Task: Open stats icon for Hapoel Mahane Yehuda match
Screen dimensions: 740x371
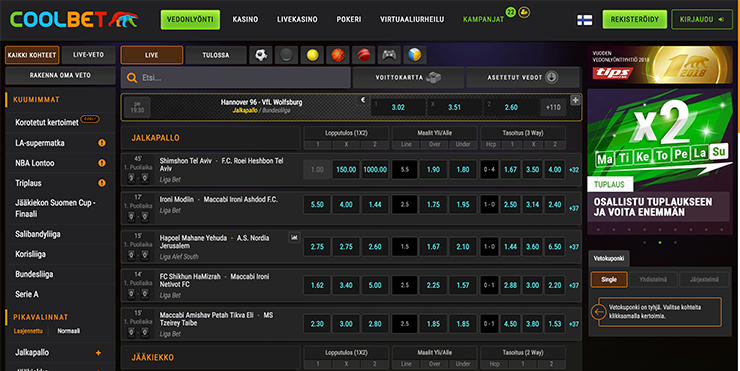Action: (x=294, y=237)
